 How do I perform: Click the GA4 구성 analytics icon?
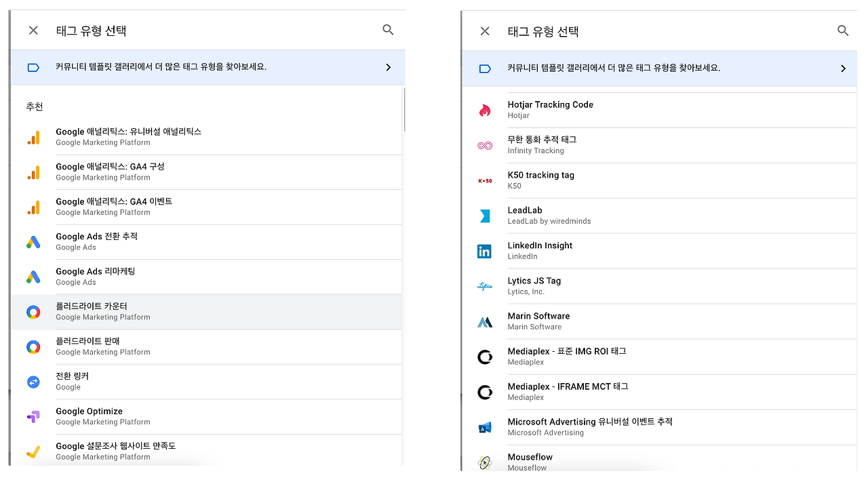(33, 172)
